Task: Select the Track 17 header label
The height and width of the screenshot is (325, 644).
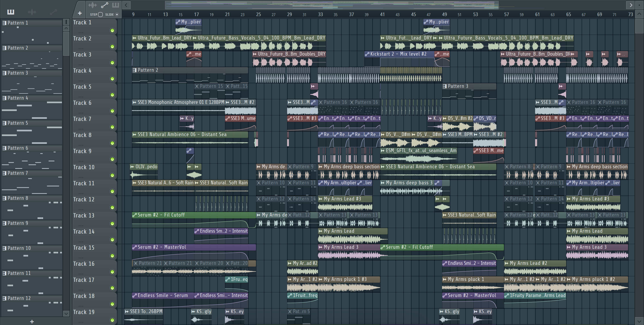Action: (x=84, y=280)
